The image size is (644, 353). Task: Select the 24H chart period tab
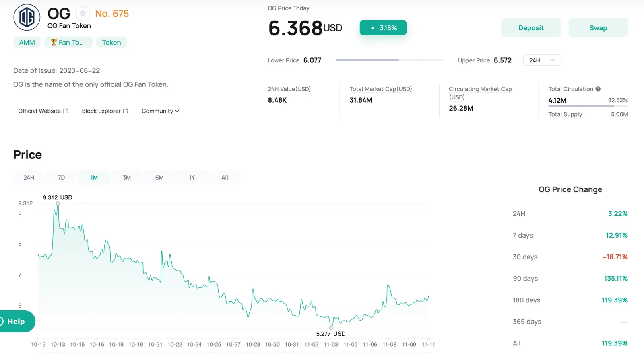tap(29, 178)
